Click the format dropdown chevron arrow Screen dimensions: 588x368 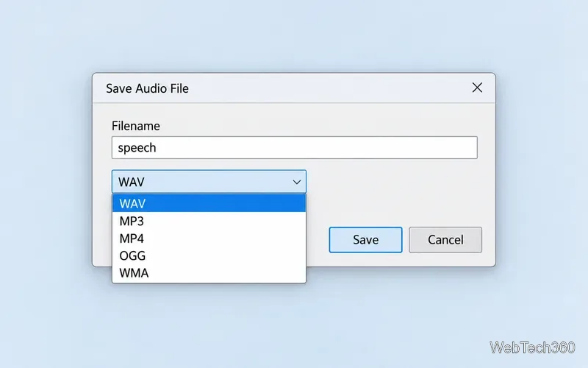point(297,182)
